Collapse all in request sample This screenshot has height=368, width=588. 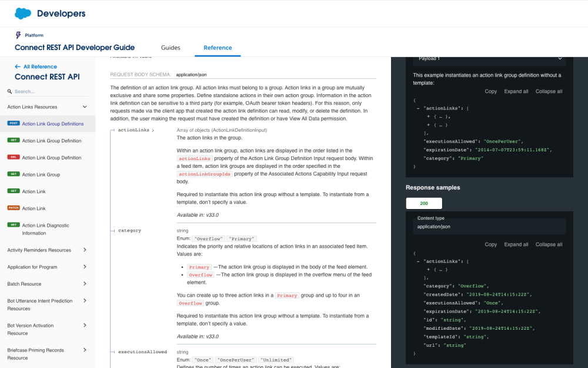[x=549, y=91]
